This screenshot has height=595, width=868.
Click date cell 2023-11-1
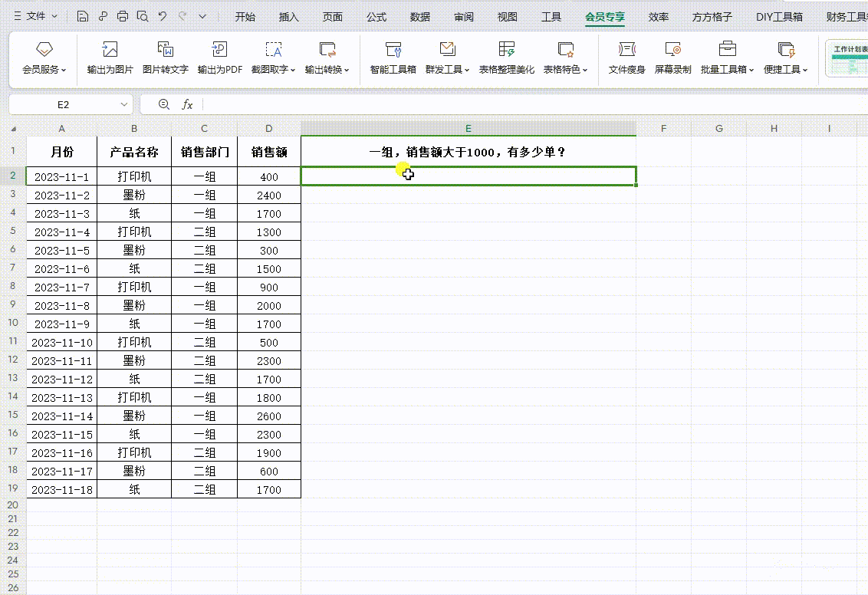(x=61, y=176)
